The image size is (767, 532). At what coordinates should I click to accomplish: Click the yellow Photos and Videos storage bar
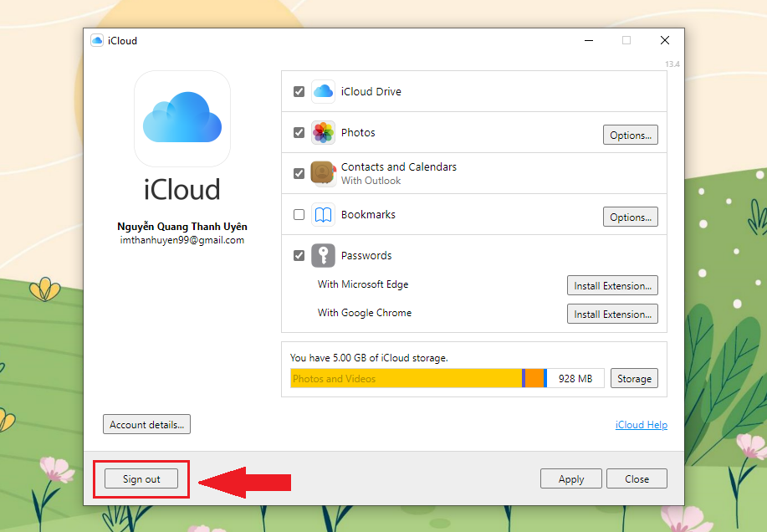pos(406,378)
